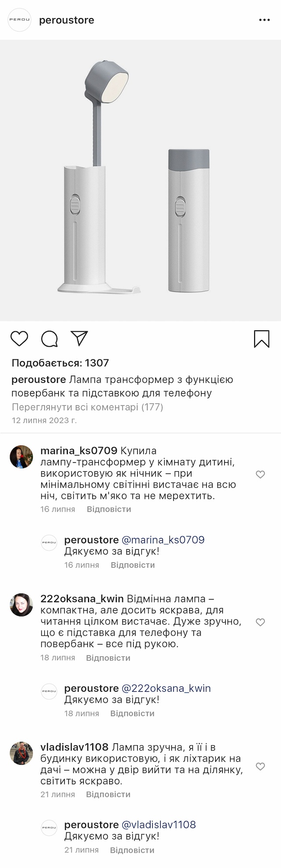Open marina_ks0709's profile avatar
Screen dimensions: 281x868
22,457
